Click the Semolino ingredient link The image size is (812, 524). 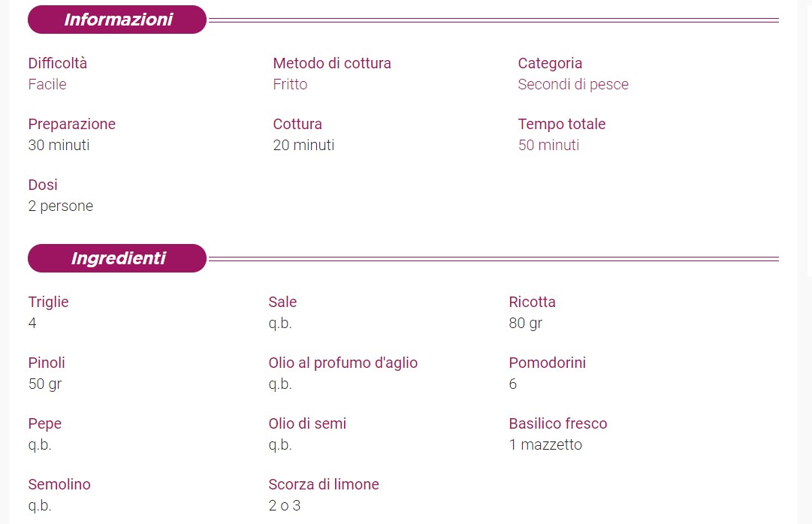click(59, 484)
